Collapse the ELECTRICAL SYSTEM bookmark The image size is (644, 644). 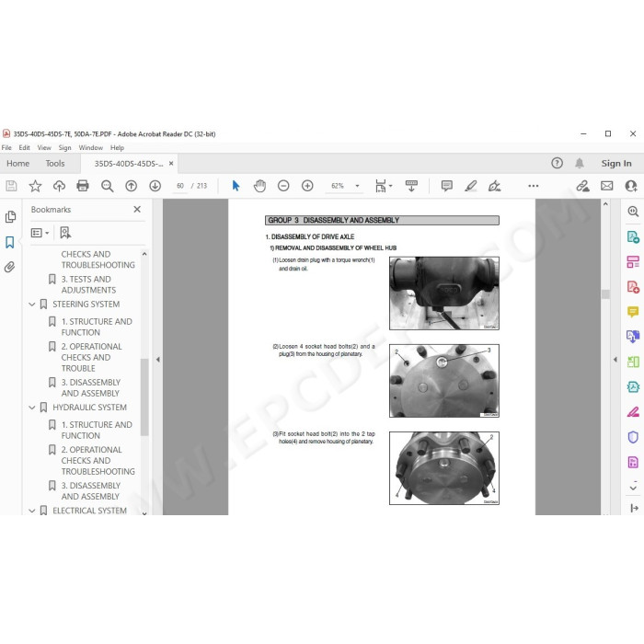pyautogui.click(x=32, y=511)
